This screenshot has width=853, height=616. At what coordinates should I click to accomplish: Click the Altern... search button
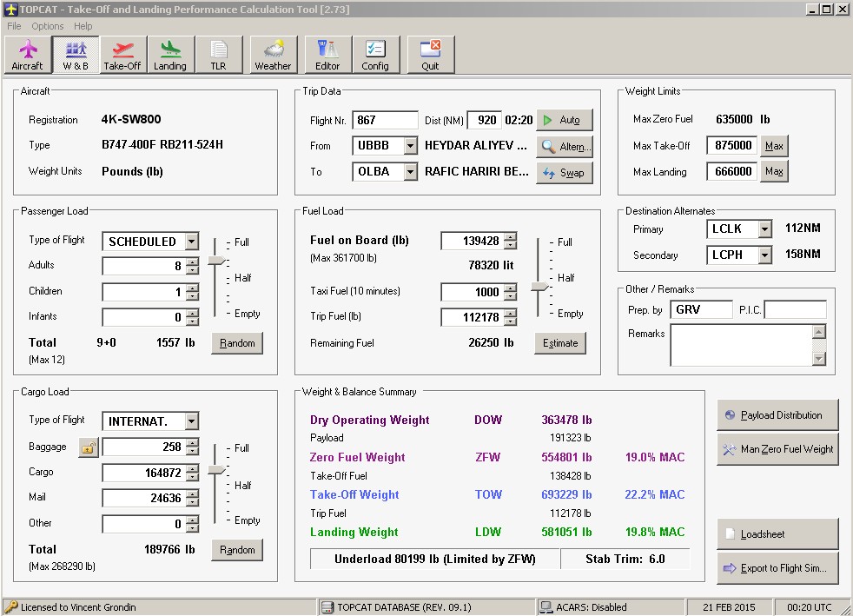(x=564, y=146)
